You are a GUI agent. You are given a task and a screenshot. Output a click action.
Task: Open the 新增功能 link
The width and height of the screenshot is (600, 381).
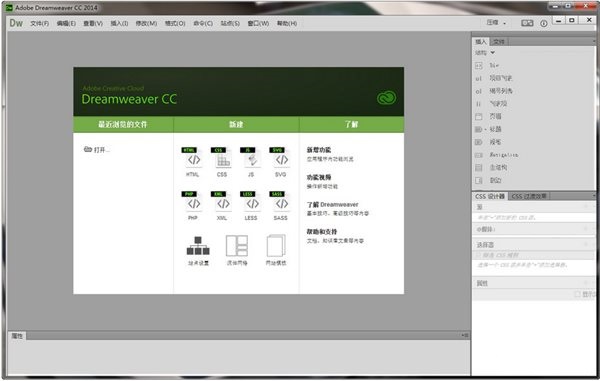pyautogui.click(x=319, y=150)
